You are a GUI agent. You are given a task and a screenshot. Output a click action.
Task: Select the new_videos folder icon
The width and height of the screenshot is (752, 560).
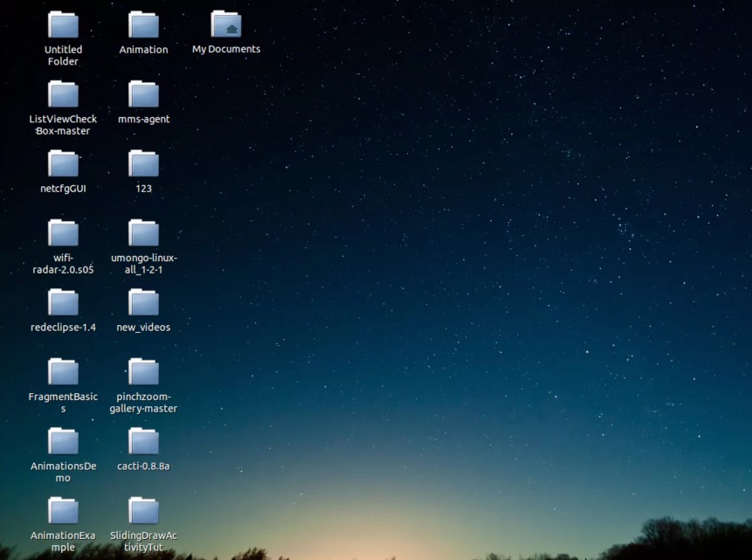pos(143,302)
